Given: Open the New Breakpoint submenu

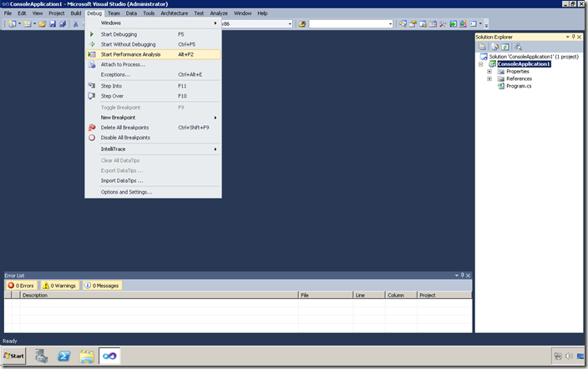Looking at the screenshot, I should [153, 118].
